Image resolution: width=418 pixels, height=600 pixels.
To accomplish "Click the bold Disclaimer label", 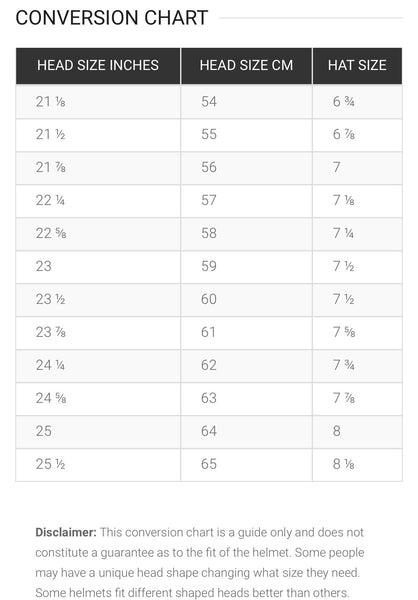I will [x=66, y=532].
